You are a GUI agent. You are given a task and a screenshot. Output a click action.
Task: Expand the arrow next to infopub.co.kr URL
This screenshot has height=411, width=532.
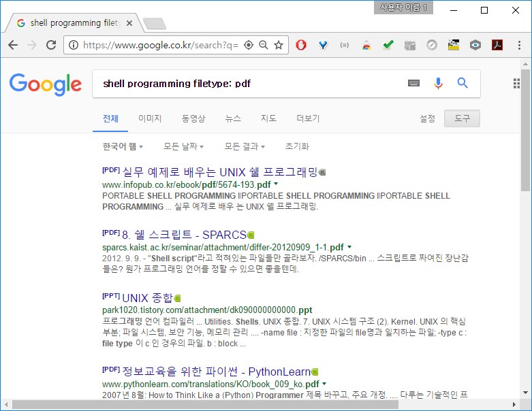point(276,184)
